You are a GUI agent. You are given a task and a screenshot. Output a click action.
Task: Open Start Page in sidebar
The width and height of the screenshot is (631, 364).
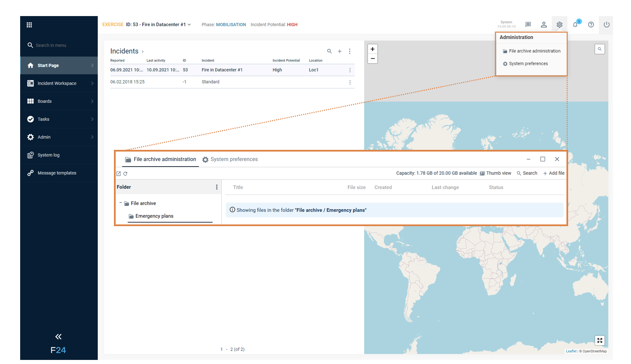coord(59,65)
